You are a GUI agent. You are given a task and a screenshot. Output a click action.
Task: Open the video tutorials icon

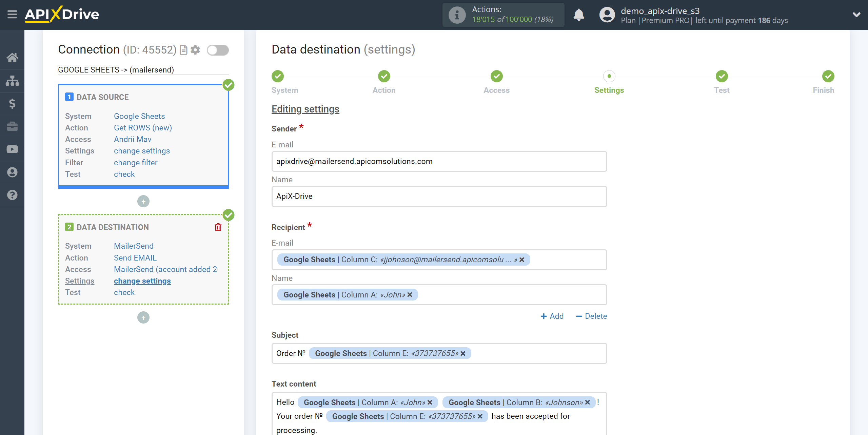pos(12,149)
